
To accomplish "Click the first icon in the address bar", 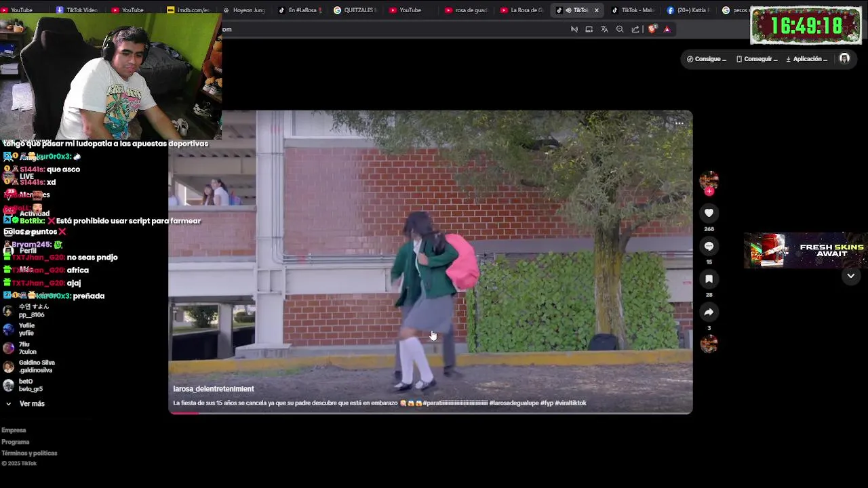I will (x=574, y=29).
